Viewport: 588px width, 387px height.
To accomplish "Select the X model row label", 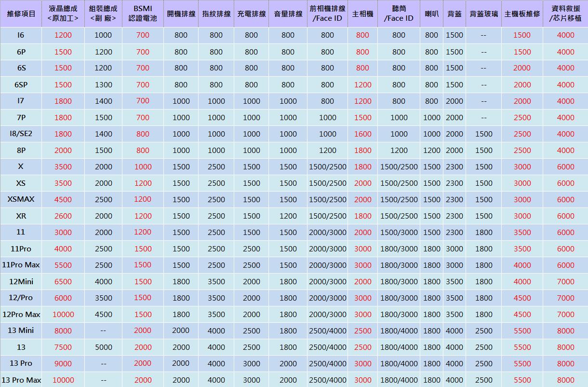I will 21,166.
